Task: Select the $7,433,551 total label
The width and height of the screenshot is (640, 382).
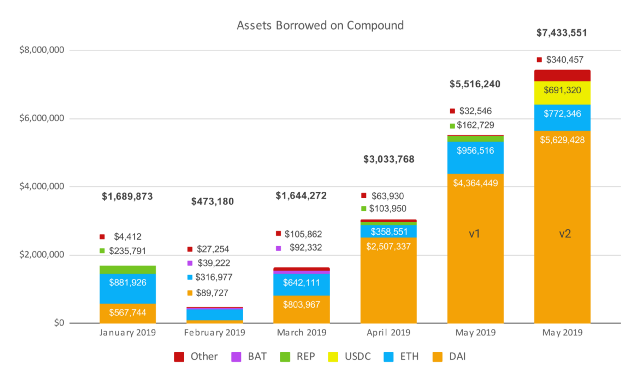Action: (x=562, y=33)
